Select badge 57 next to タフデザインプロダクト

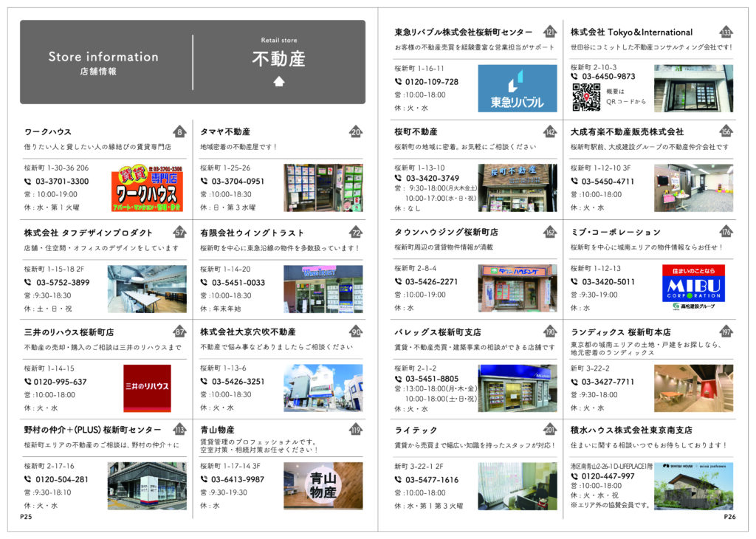(x=179, y=232)
